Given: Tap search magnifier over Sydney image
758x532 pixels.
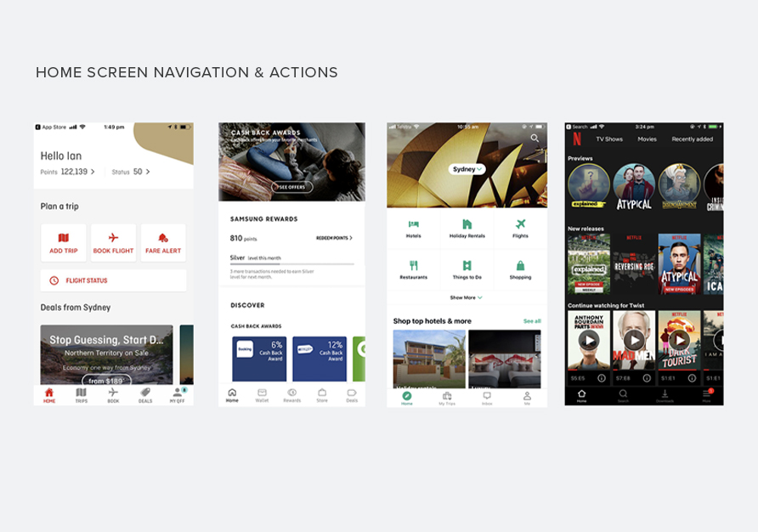Looking at the screenshot, I should click(535, 139).
